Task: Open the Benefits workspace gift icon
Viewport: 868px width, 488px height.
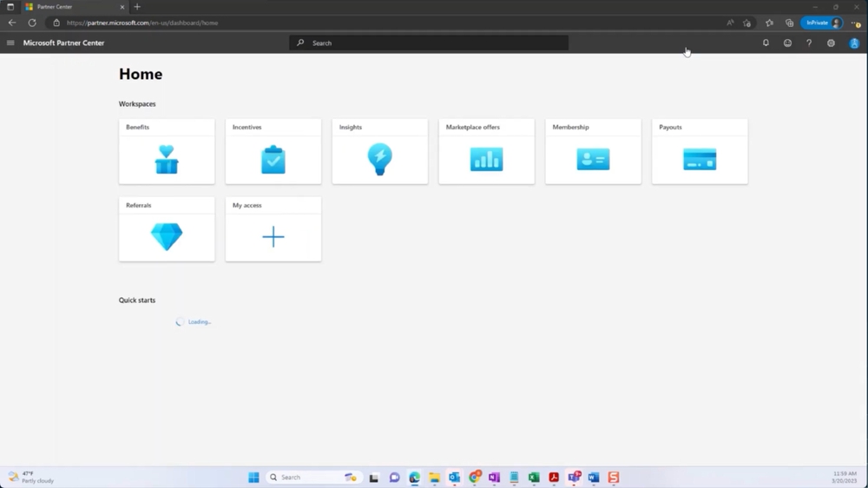Action: (167, 160)
